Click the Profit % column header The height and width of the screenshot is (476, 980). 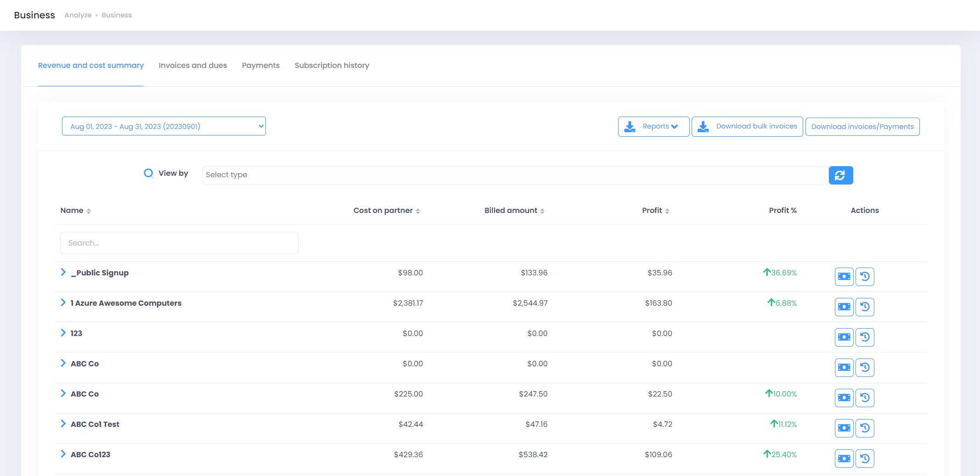click(783, 210)
